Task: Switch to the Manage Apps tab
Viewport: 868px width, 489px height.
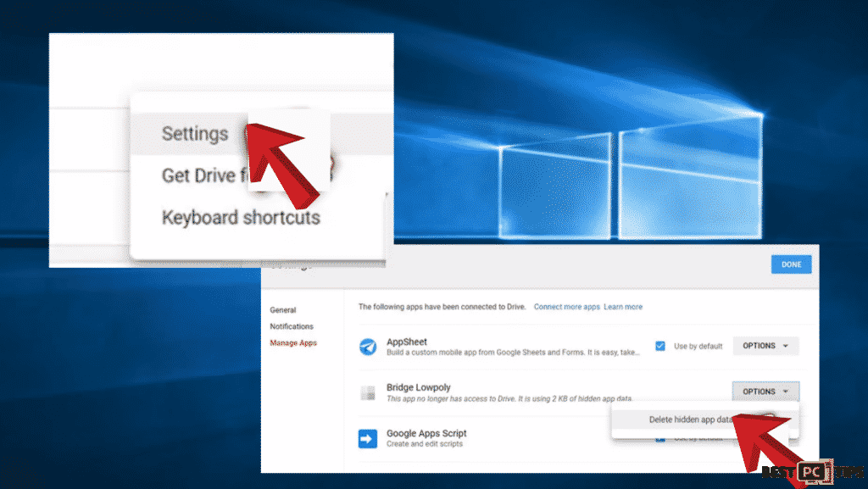Action: coord(293,343)
